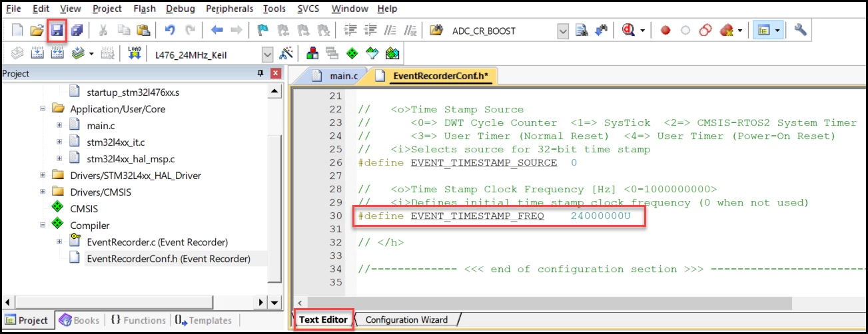Switch to the Templates panel tab

[x=203, y=320]
